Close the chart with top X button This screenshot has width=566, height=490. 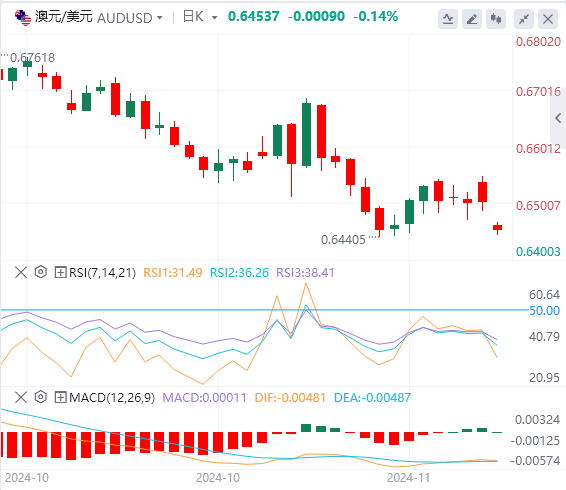[x=548, y=19]
